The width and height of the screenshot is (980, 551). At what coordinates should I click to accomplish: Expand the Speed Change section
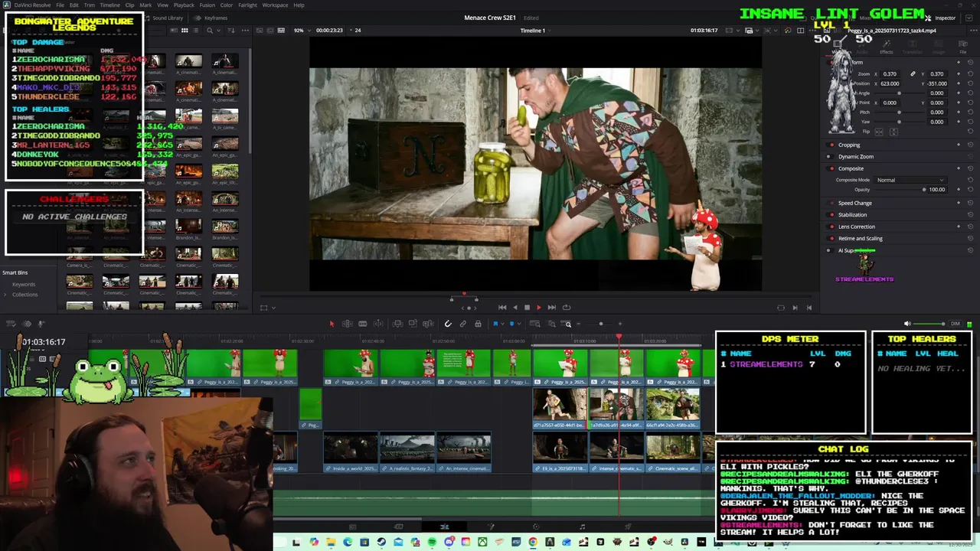tap(854, 203)
